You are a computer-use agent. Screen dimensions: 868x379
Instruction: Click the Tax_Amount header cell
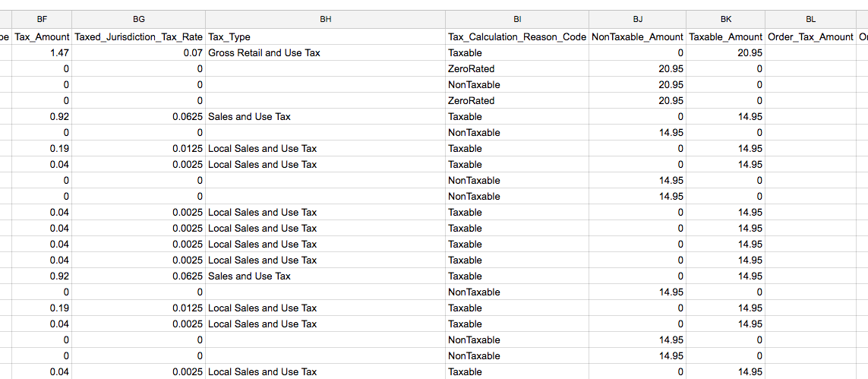click(42, 37)
